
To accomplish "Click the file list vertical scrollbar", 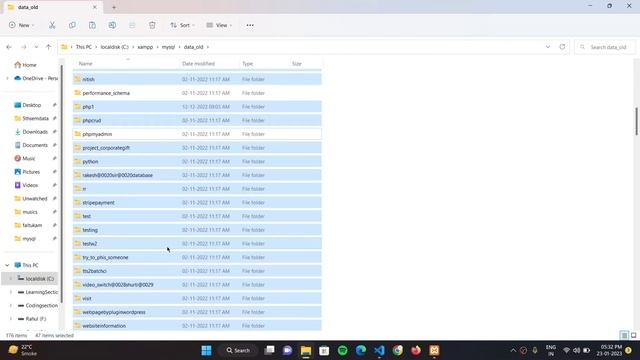I will point(636,121).
